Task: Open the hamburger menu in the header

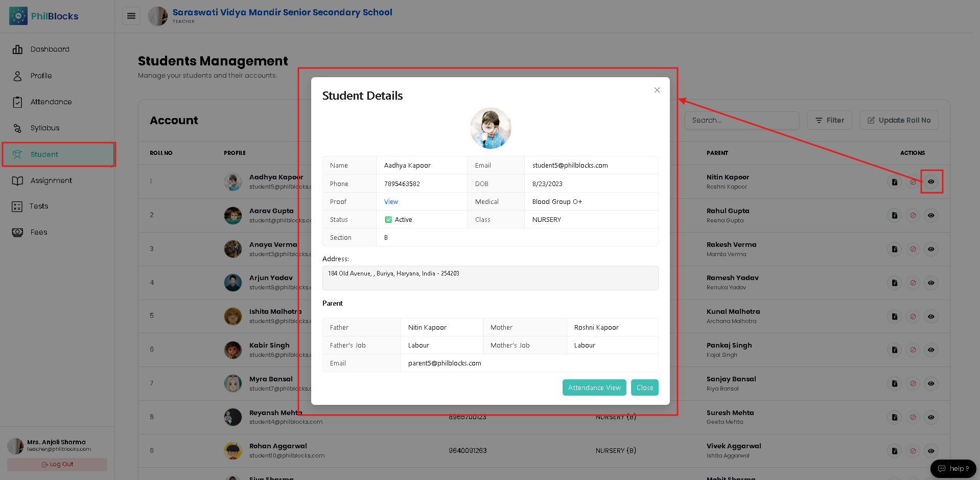Action: (x=131, y=16)
